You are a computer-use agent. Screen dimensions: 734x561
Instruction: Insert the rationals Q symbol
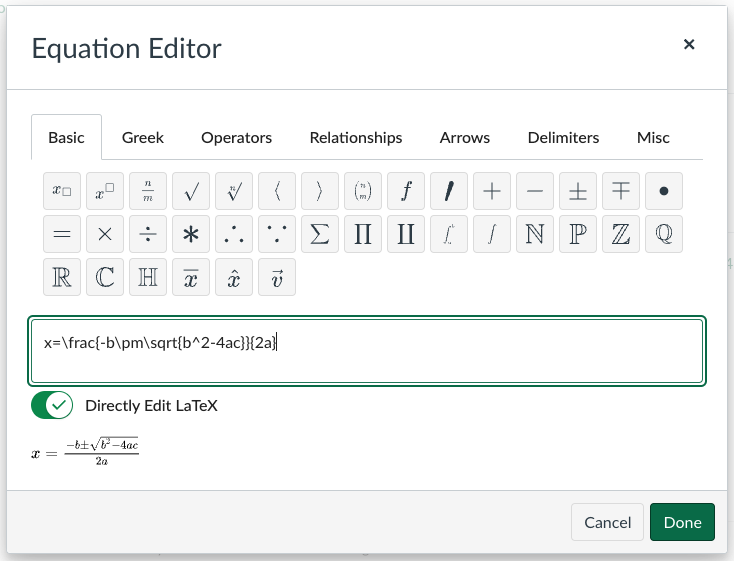coord(664,234)
